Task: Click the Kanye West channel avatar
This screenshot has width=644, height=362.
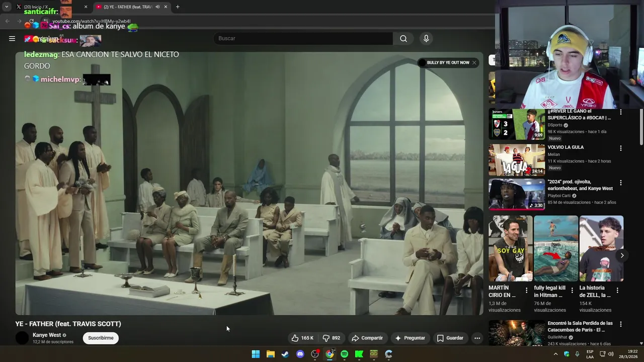Action: point(22,338)
